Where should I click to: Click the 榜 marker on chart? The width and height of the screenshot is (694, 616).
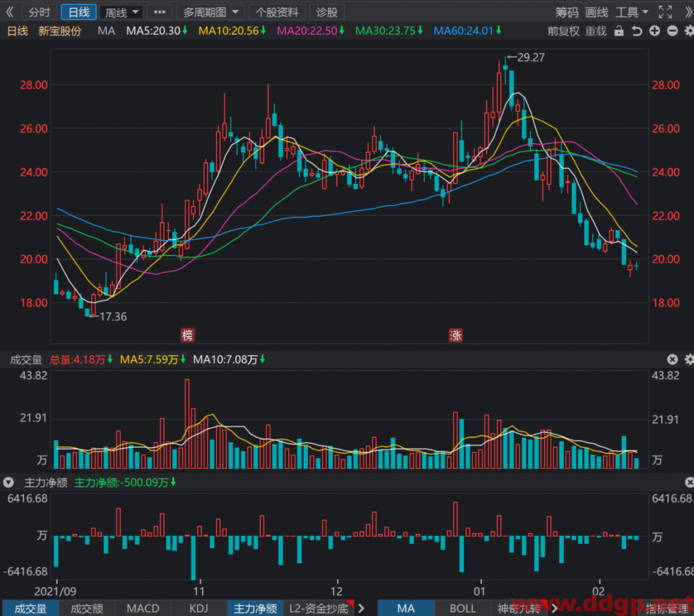point(187,335)
